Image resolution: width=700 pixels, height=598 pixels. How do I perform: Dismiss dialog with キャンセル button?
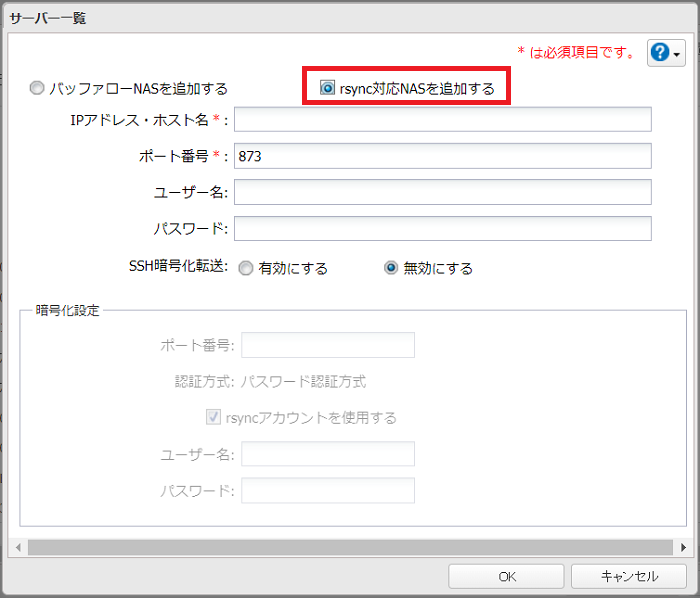(x=629, y=576)
